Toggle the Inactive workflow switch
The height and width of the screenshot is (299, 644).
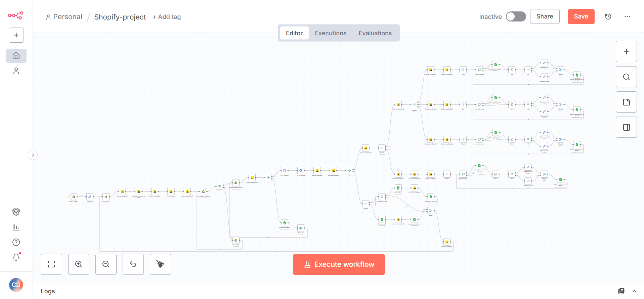516,16
